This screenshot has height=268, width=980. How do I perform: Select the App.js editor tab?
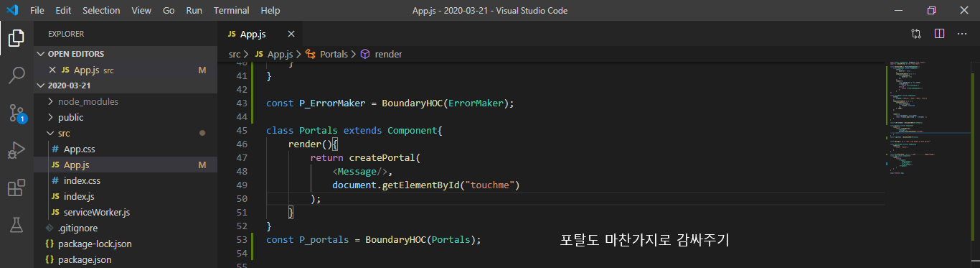click(260, 34)
